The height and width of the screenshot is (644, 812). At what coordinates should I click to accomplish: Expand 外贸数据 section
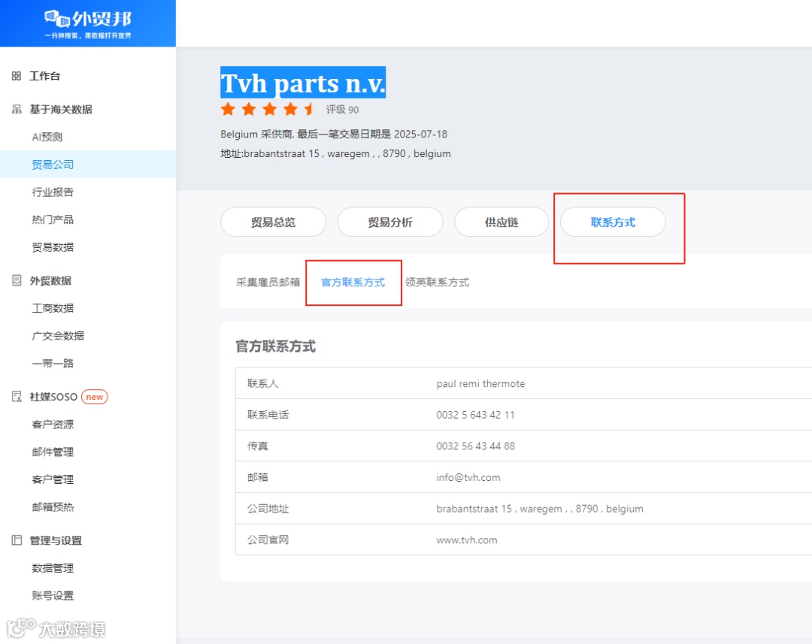pos(50,280)
